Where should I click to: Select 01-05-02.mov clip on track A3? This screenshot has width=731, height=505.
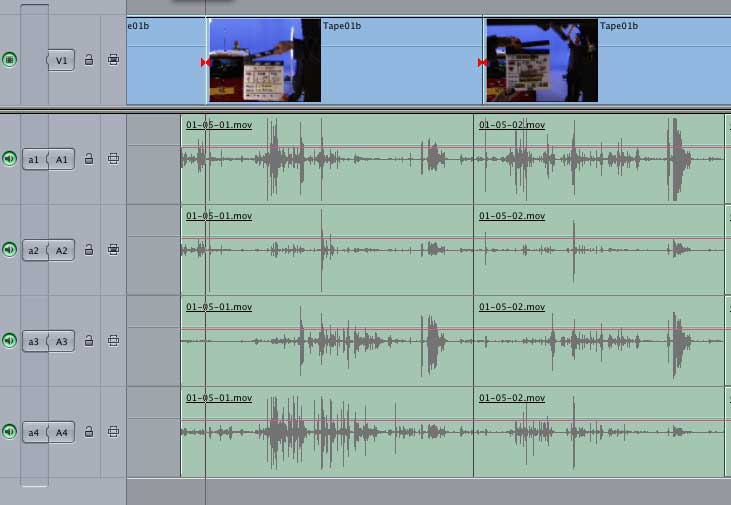[x=599, y=341]
